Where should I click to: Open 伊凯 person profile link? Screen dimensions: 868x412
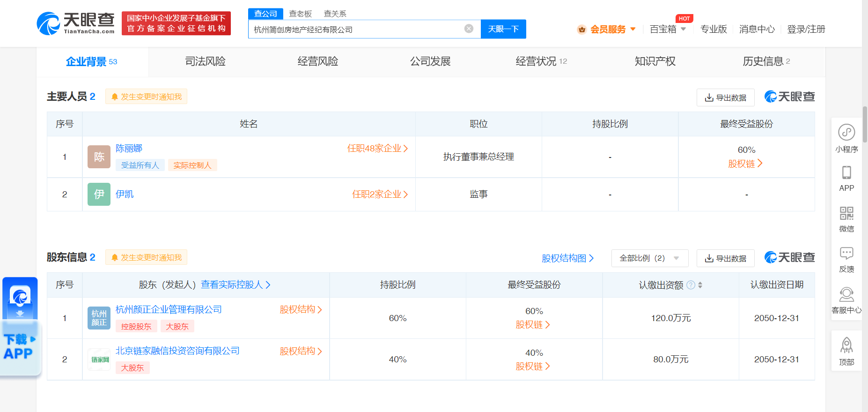click(125, 195)
